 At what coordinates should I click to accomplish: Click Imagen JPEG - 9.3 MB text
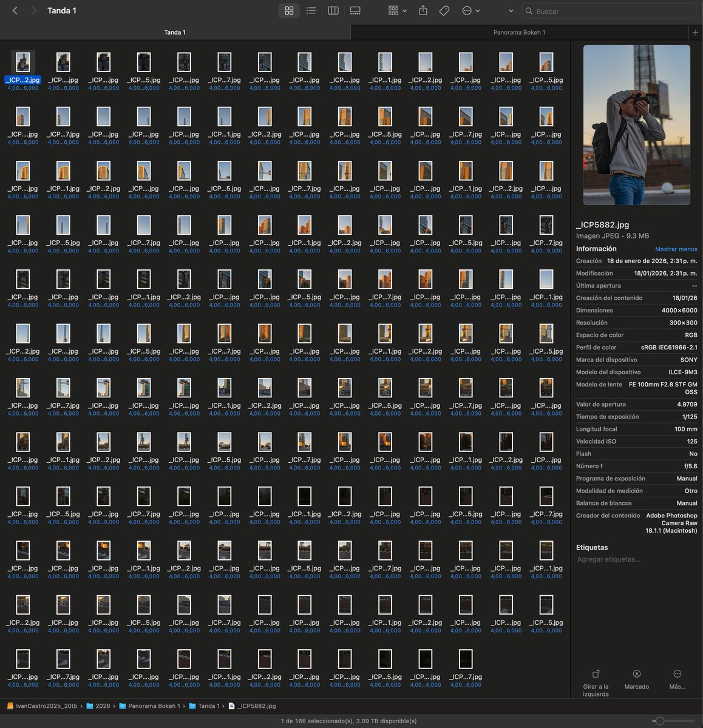613,236
